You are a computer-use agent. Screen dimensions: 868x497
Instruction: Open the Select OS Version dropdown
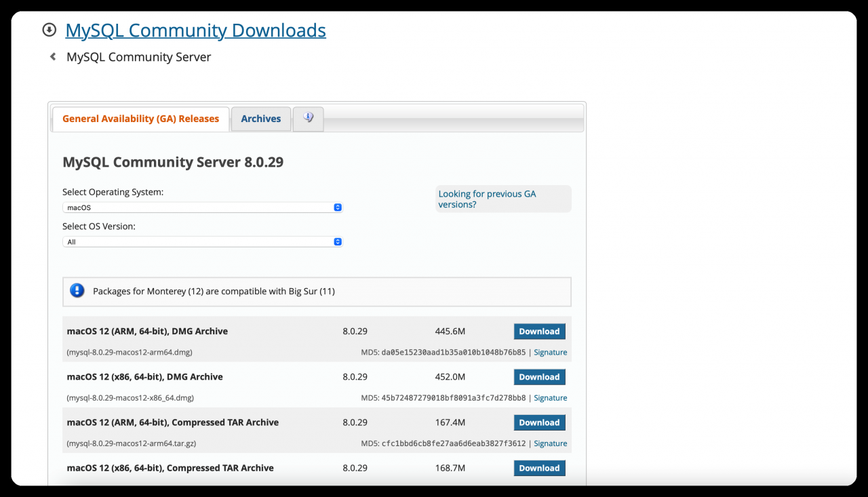[x=203, y=241]
